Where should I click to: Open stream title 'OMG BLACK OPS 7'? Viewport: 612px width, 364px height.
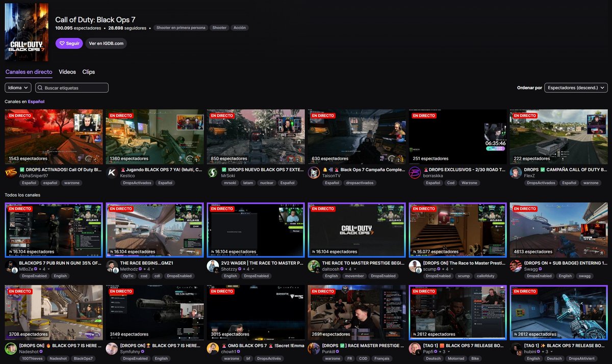263,346
